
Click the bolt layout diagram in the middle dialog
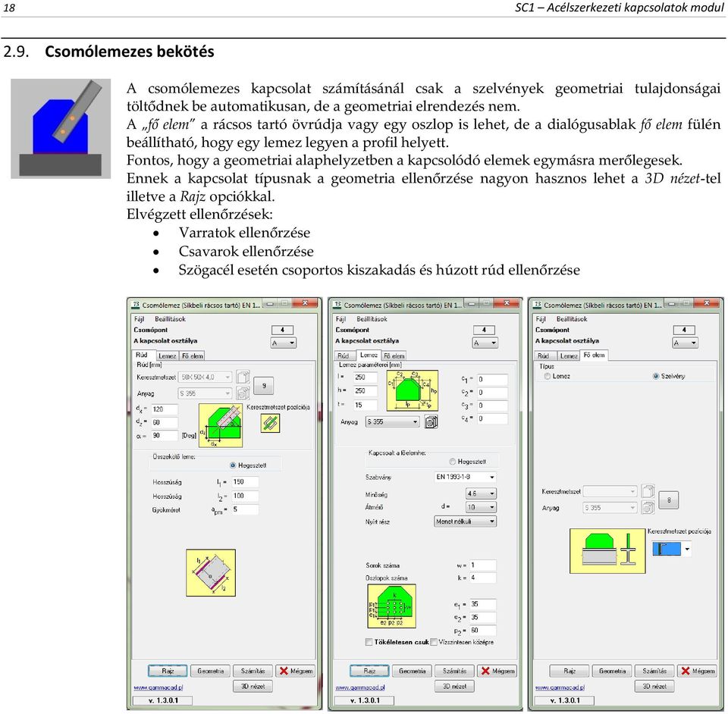tap(392, 606)
